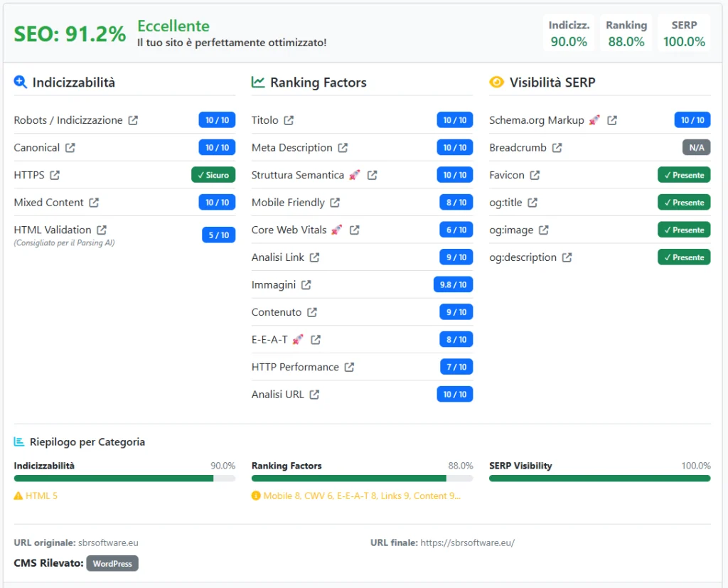Select the WordPress CMS badge
Image resolution: width=728 pixels, height=588 pixels.
[x=112, y=564]
